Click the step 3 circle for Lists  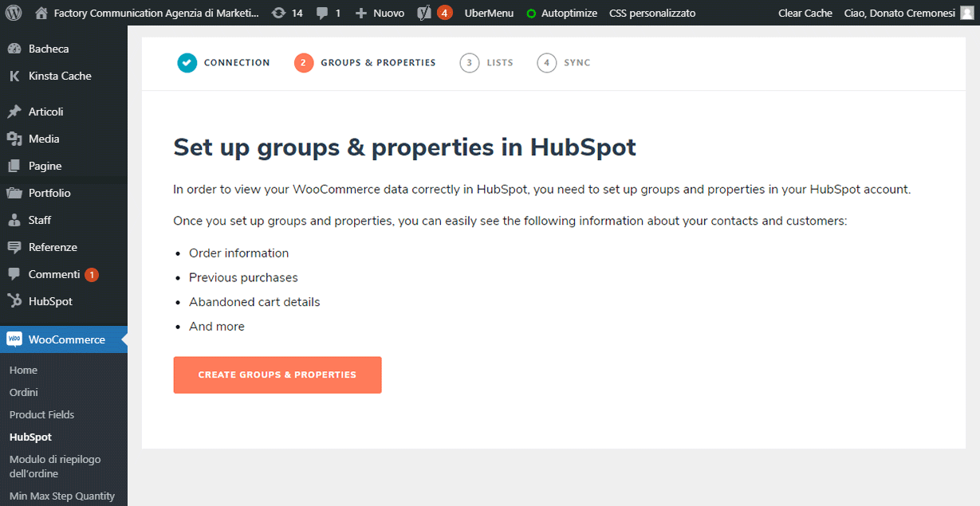point(470,63)
